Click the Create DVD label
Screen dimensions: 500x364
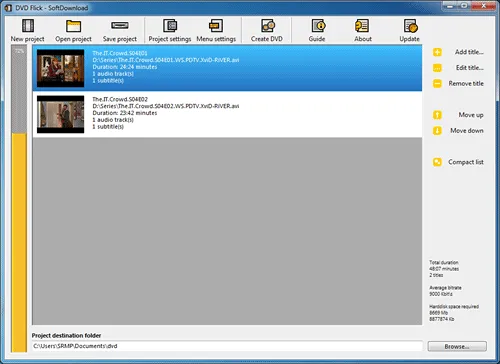(x=267, y=39)
